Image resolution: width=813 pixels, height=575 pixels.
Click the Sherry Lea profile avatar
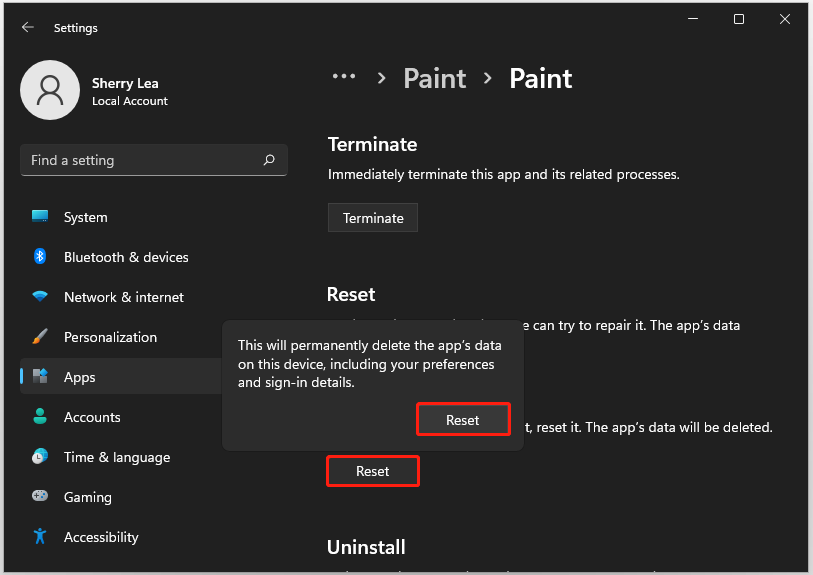50,90
